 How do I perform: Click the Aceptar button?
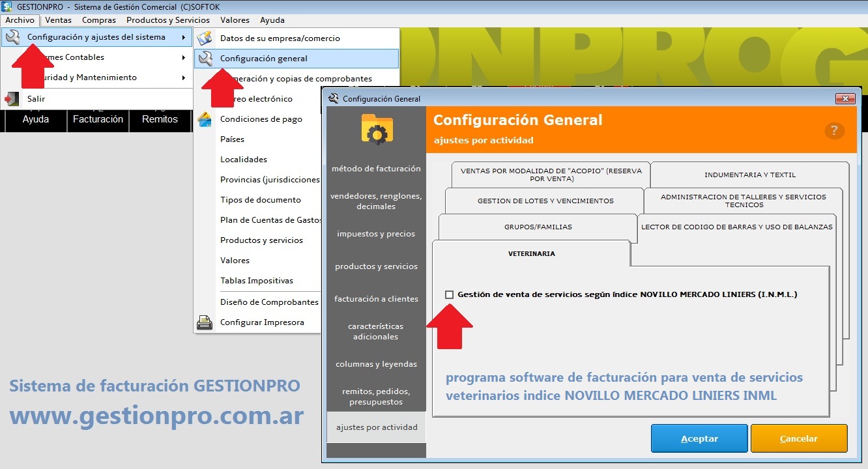[x=699, y=438]
